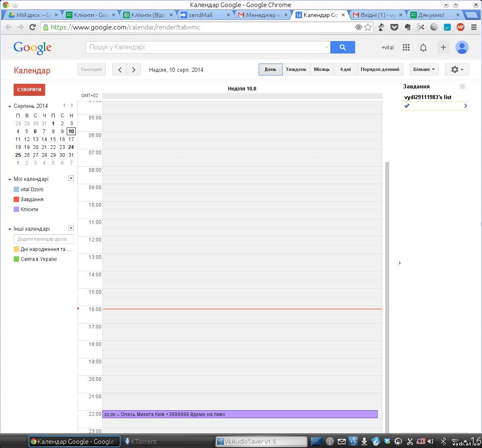Click the Chrome address bar URL
The width and height of the screenshot is (482, 448).
pos(126,27)
